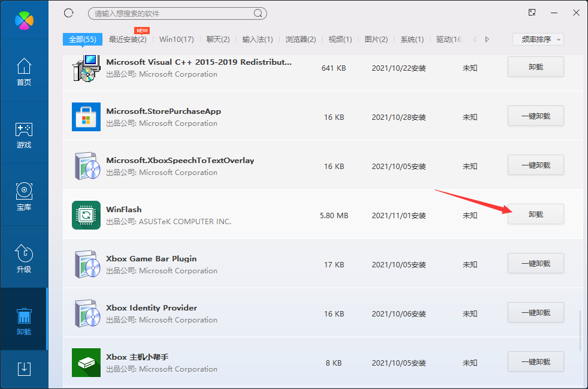Viewport: 588px width, 389px height.
Task: Click the 2021/10/22安装 date
Action: point(399,68)
